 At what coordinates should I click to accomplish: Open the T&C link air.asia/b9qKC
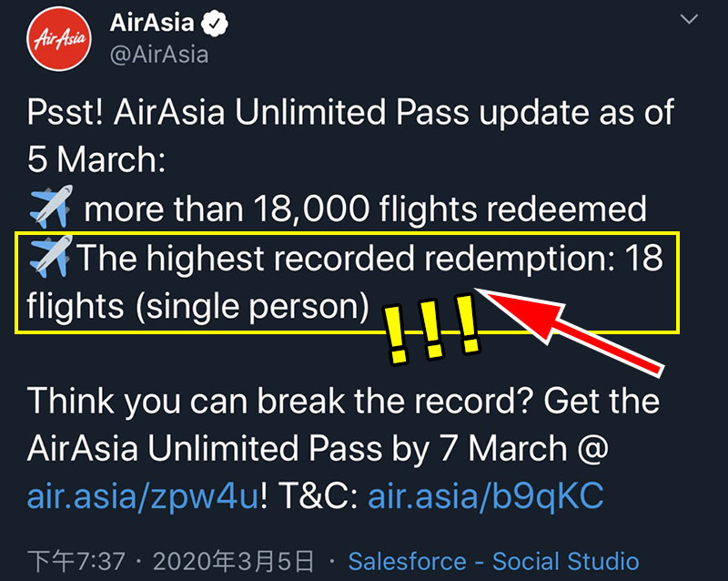[x=486, y=496]
